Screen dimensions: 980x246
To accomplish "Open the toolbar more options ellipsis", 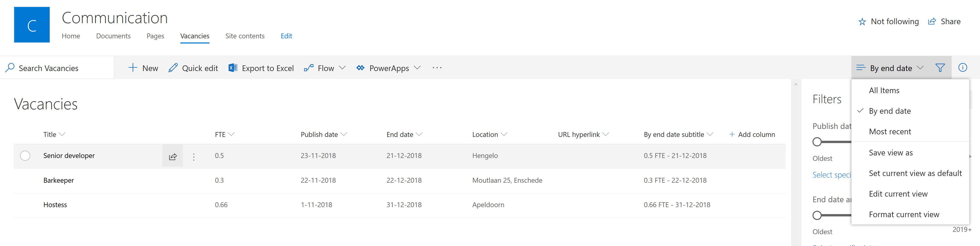I will tap(437, 68).
